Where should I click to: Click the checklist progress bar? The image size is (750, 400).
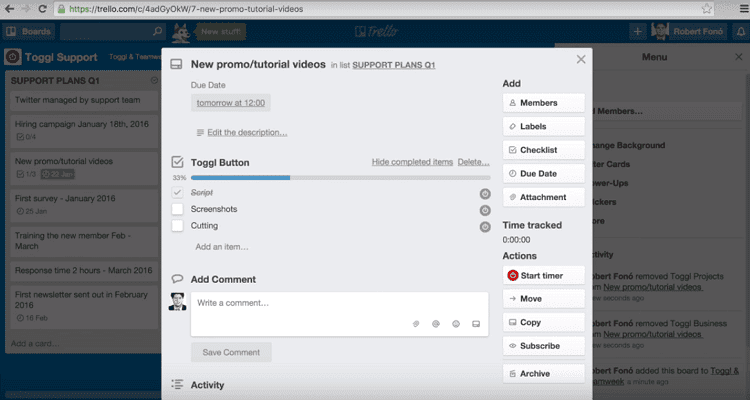tap(341, 178)
